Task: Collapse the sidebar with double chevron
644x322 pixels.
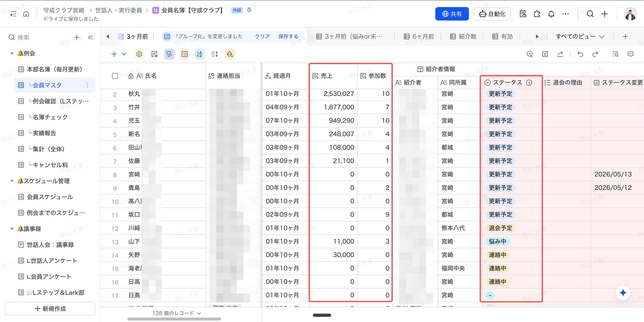Action: coord(90,37)
